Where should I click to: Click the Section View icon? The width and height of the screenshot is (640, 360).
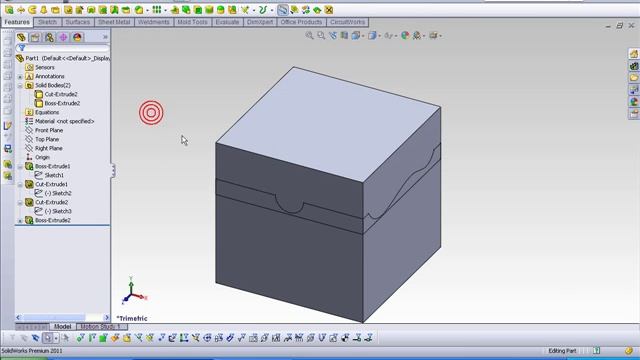344,36
